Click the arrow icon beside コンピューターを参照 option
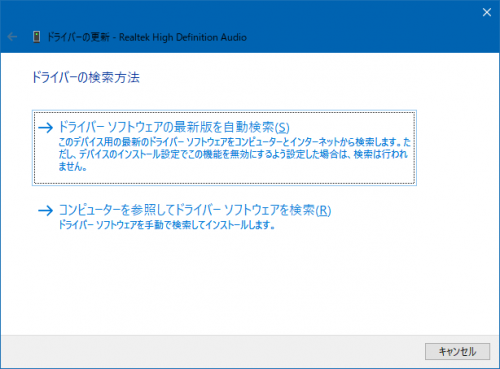The image size is (500, 369). tap(45, 210)
